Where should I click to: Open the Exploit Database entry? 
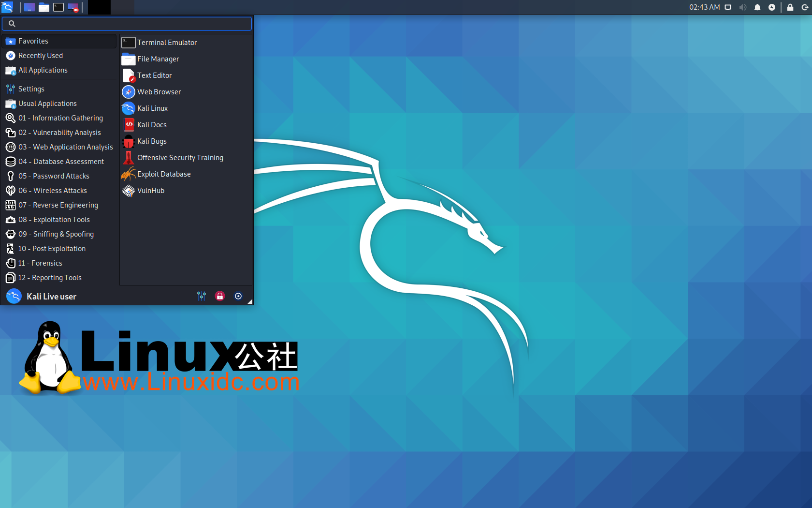tap(186, 174)
